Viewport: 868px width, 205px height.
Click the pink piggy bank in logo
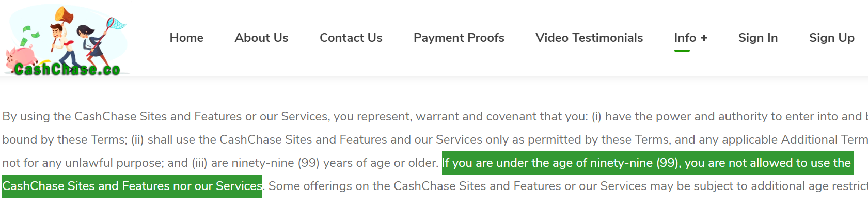[21, 57]
